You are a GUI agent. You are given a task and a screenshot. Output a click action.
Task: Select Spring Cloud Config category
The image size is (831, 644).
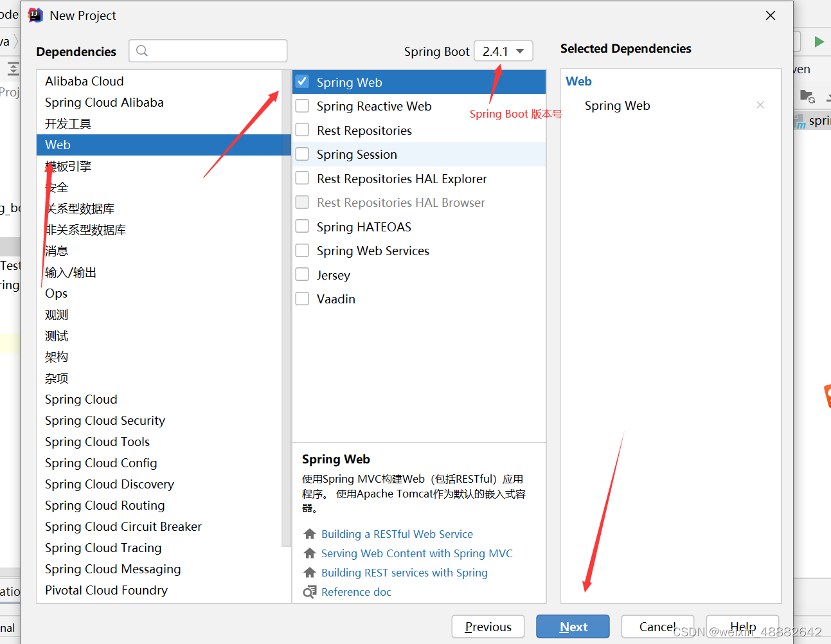coord(159,463)
